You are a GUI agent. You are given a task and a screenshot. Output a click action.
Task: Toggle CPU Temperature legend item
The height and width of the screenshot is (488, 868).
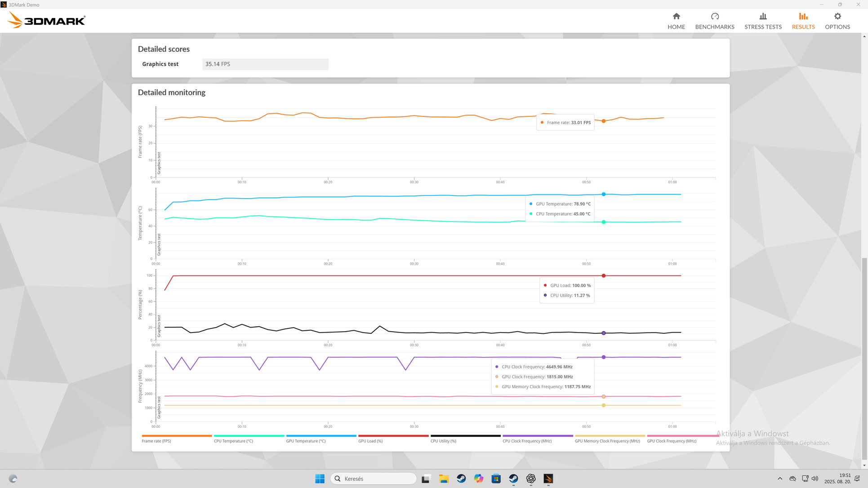pos(233,441)
